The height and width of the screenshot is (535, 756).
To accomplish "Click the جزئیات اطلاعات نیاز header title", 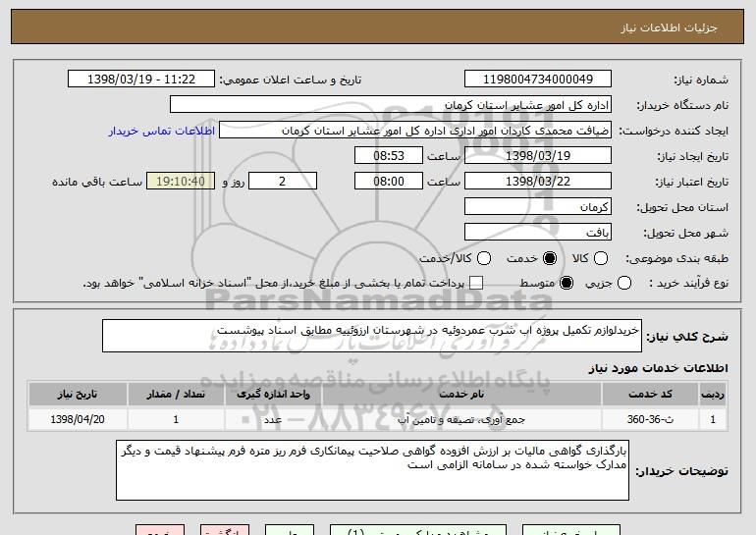I will click(x=669, y=27).
